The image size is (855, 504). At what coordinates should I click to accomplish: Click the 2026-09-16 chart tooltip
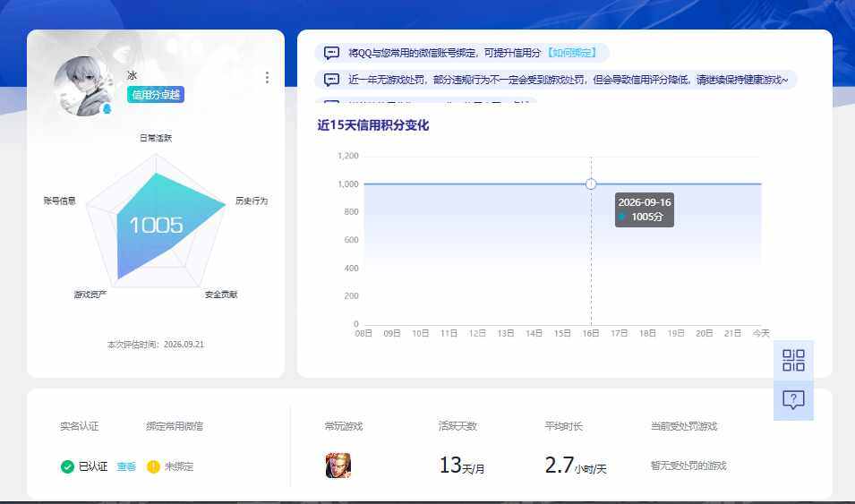click(x=645, y=209)
